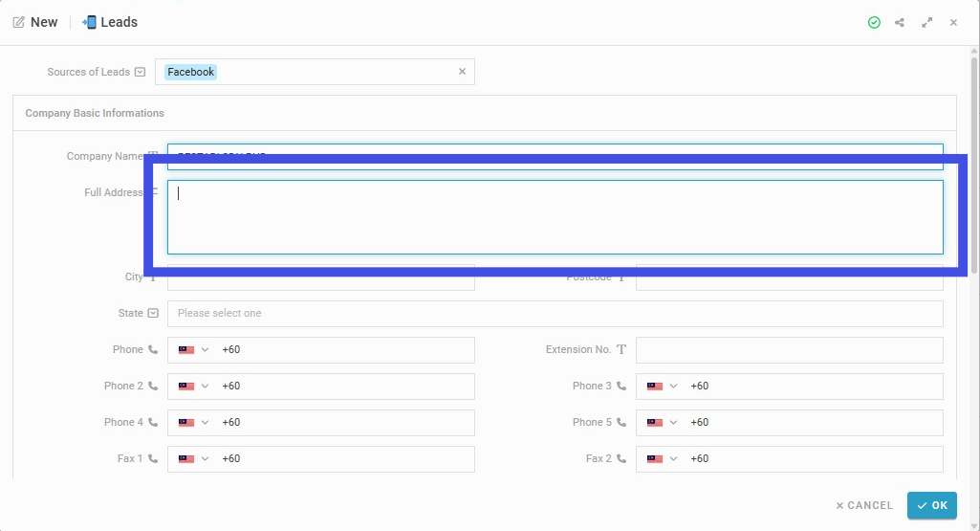Click the expand fullscreen arrows icon
The image size is (980, 531).
coord(926,23)
